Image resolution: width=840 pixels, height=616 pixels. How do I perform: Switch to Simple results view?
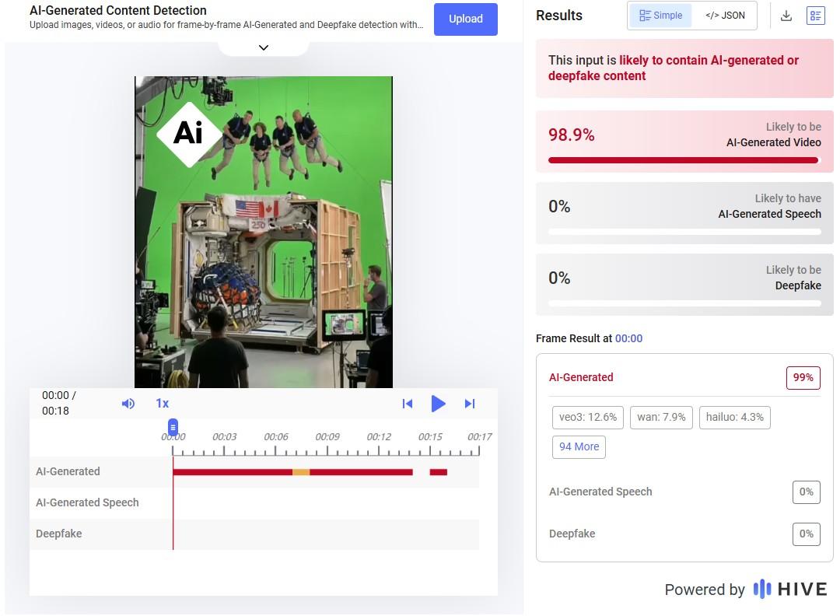point(660,16)
